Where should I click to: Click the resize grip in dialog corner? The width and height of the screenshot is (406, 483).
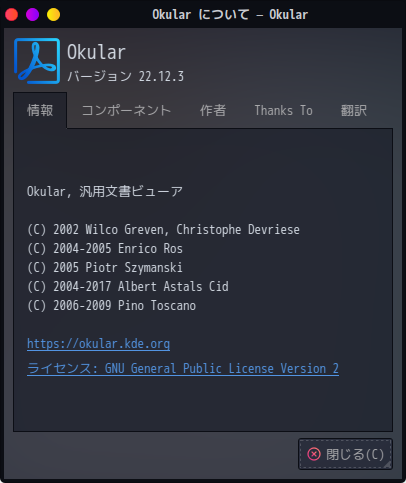[x=388, y=465]
